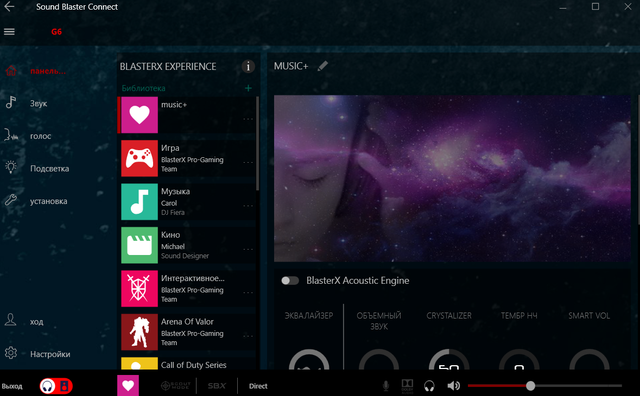Click the settings gear icon

tap(11, 352)
